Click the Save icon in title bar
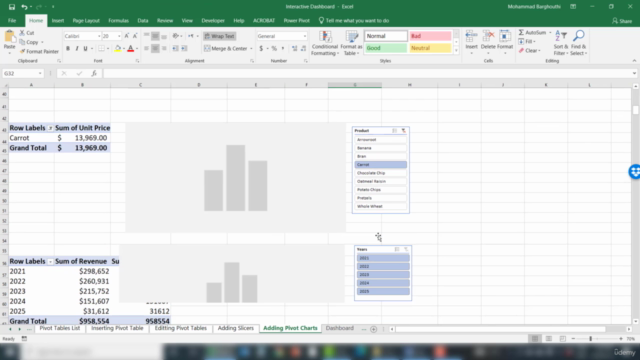Viewport: 640px width, 360px height. coord(12,7)
